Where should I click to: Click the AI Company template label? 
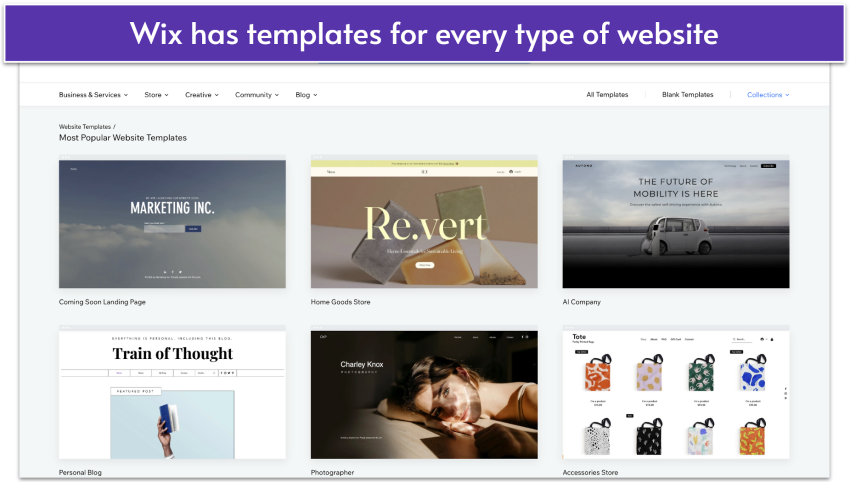[582, 302]
